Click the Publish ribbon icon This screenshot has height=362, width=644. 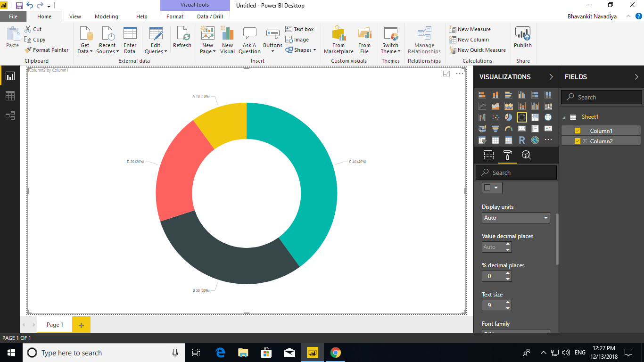[523, 37]
